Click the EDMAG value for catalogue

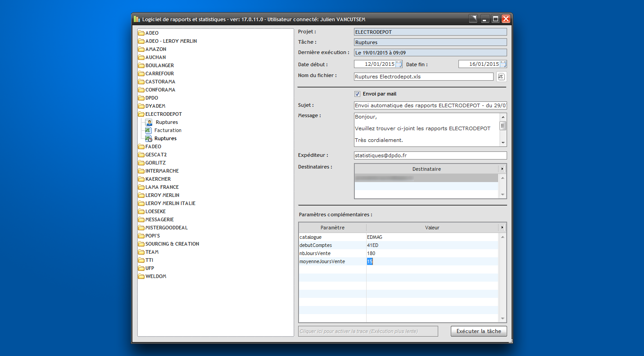pos(375,237)
